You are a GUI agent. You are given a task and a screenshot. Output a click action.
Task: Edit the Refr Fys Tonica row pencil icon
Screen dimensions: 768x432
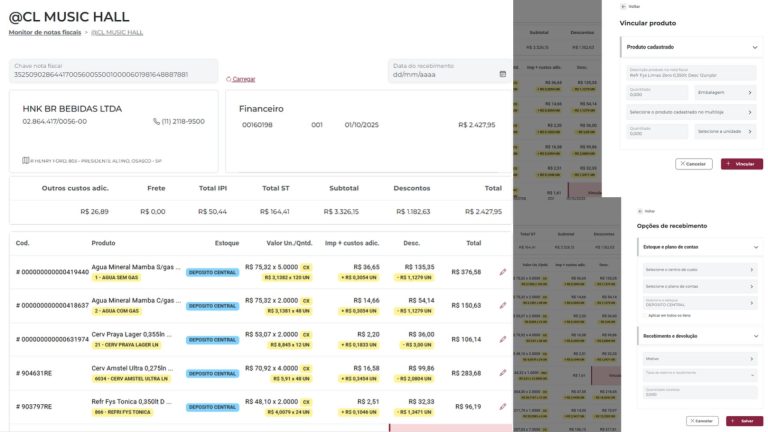tap(503, 407)
